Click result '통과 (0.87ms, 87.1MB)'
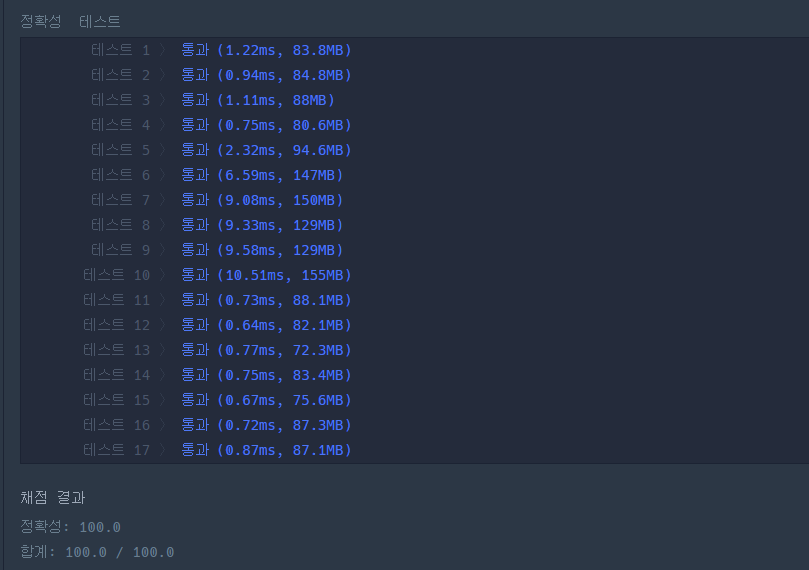Viewport: 809px width, 570px height. click(x=266, y=450)
